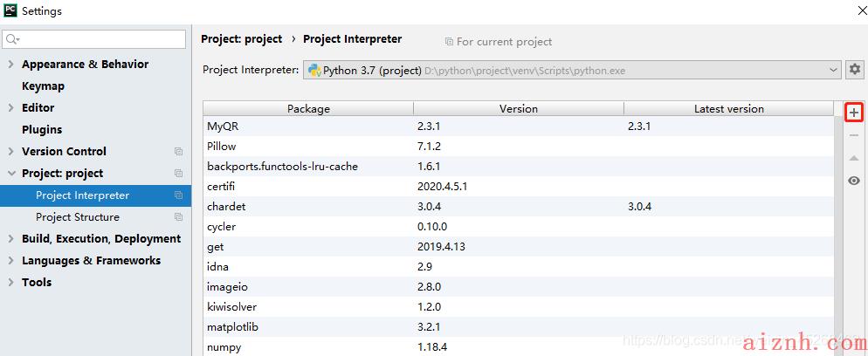This screenshot has height=356, width=868.
Task: Open the interpreter gear settings icon
Action: [855, 70]
